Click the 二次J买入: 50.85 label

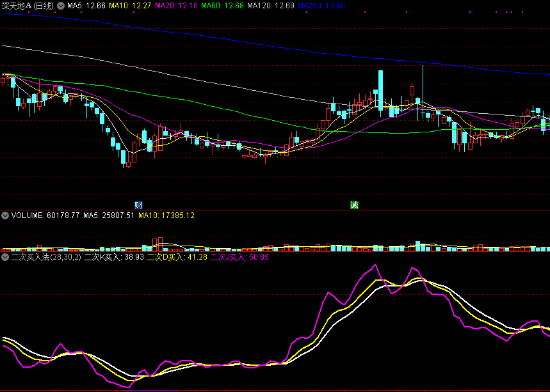point(239,257)
